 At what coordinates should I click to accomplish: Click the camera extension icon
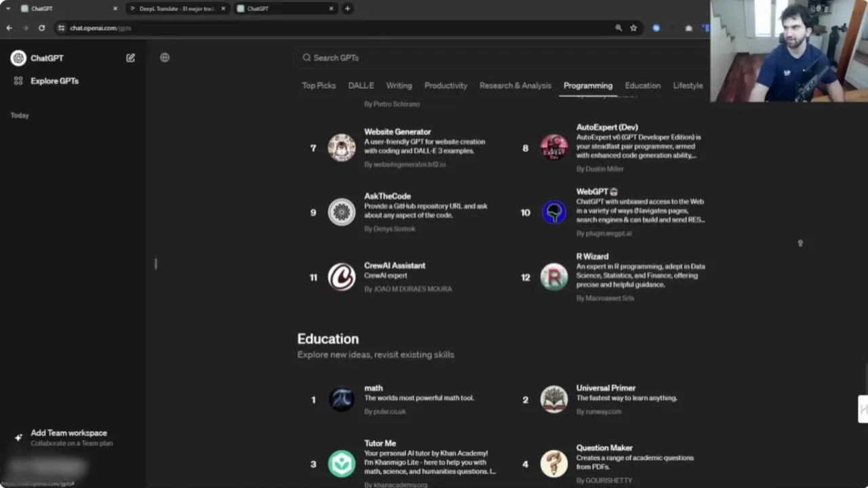[x=689, y=28]
